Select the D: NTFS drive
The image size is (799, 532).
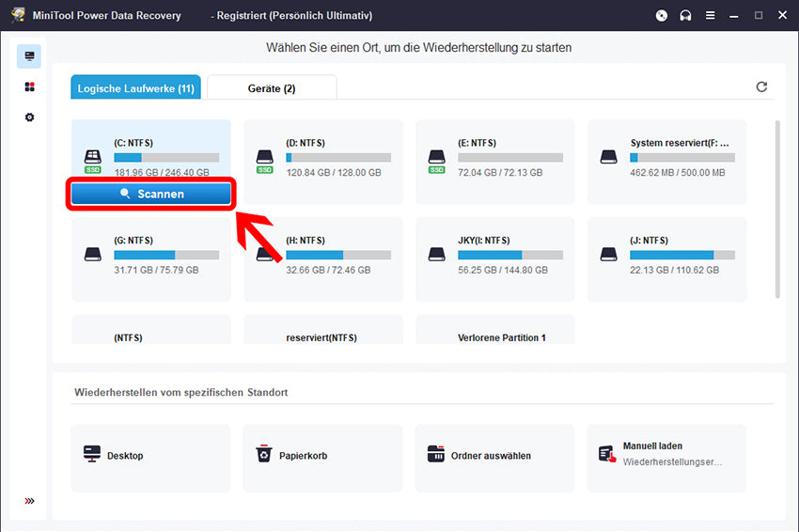(x=322, y=161)
